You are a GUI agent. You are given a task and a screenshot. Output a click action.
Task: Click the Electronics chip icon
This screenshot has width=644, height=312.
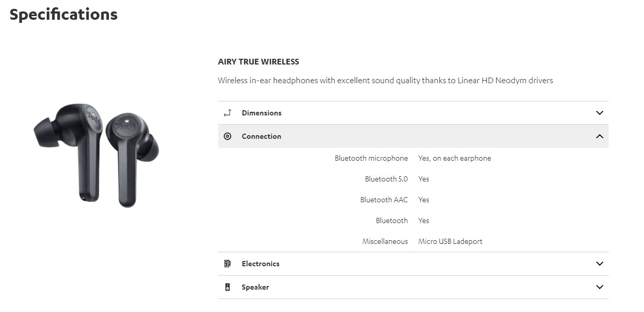pyautogui.click(x=227, y=264)
